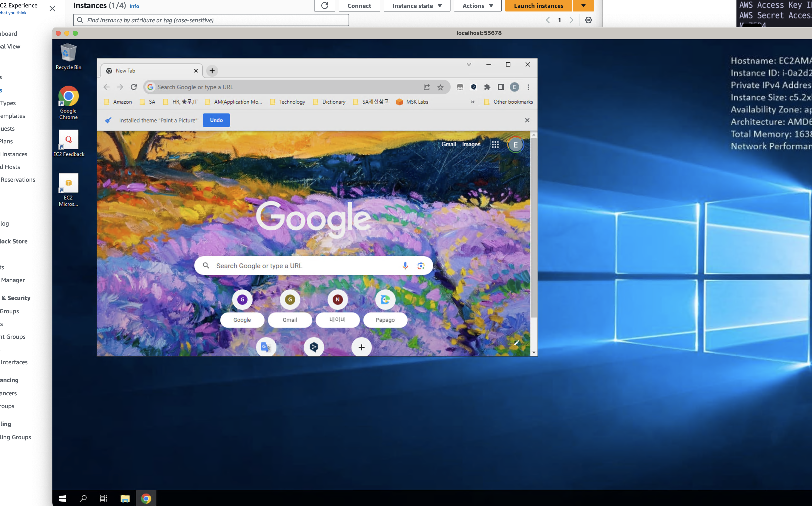Expand the Launch instances arrow dropdown
The height and width of the screenshot is (506, 812).
pyautogui.click(x=583, y=6)
